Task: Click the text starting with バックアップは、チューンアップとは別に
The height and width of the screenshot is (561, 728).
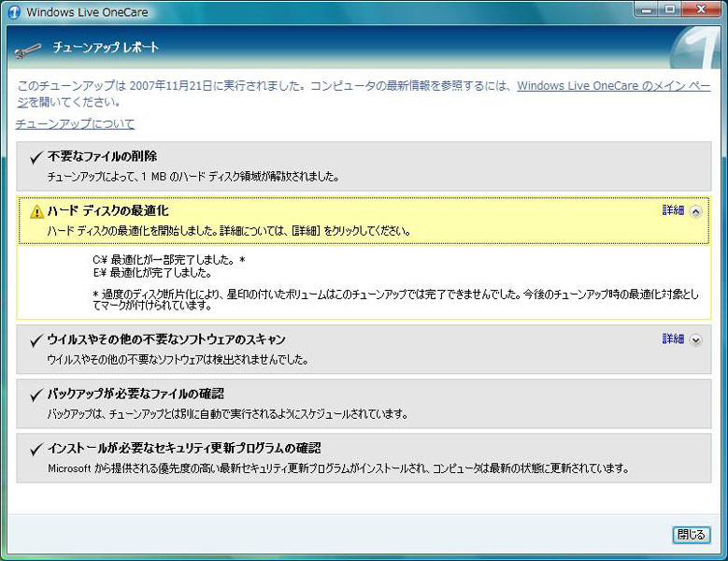Action: pyautogui.click(x=227, y=414)
